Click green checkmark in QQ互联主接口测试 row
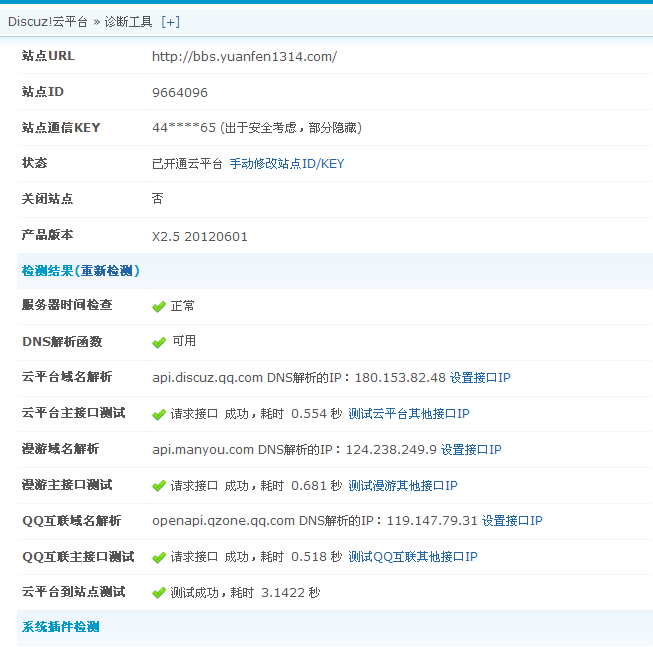Screen dimensions: 653x647 [158, 557]
